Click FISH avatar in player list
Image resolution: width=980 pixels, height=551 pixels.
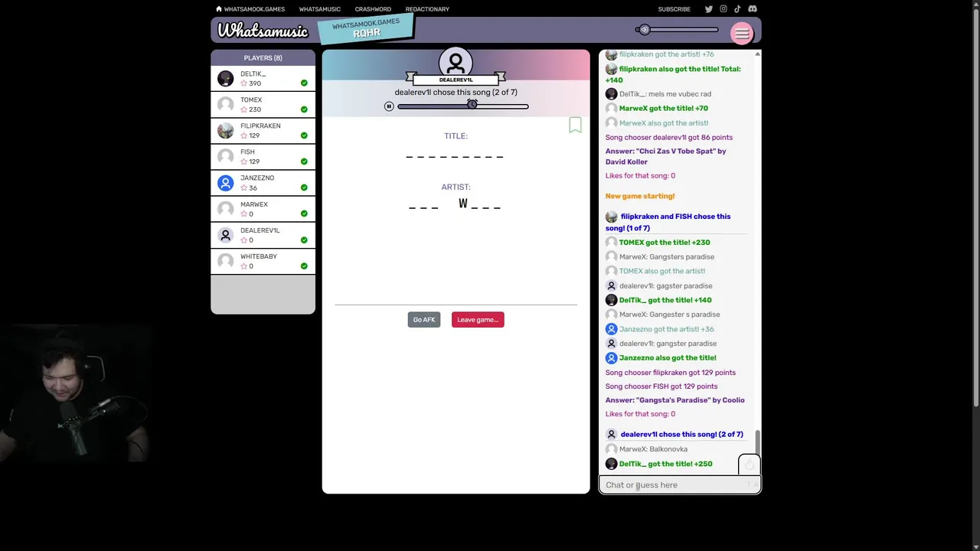(x=225, y=156)
